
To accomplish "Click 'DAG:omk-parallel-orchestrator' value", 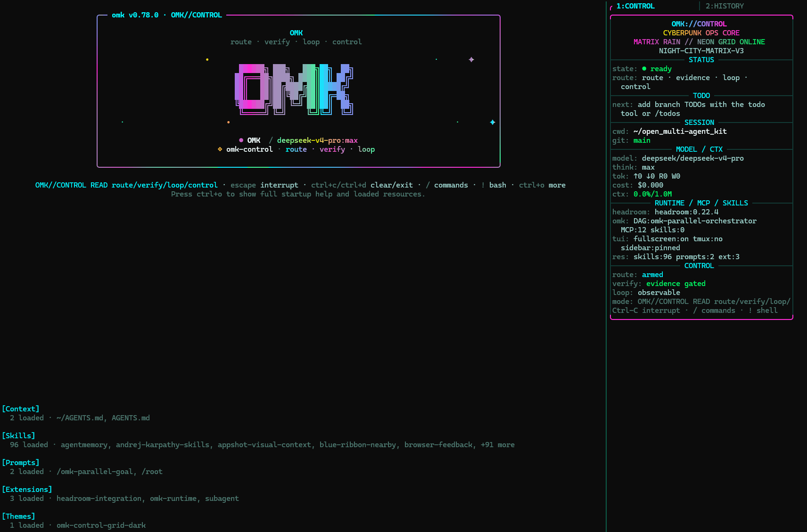I will (695, 221).
